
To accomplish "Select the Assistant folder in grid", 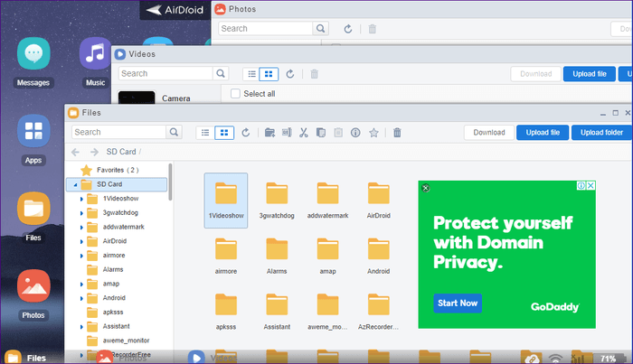I will click(x=277, y=312).
